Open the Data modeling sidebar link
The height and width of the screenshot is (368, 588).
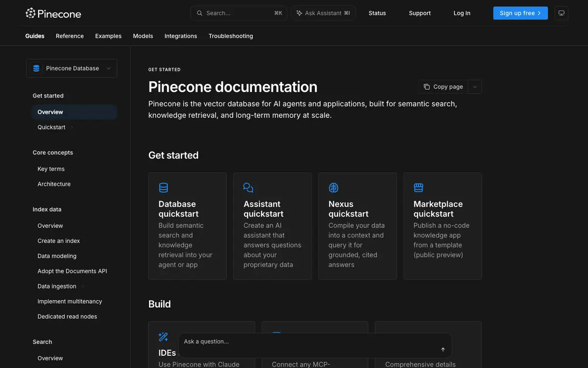point(57,256)
